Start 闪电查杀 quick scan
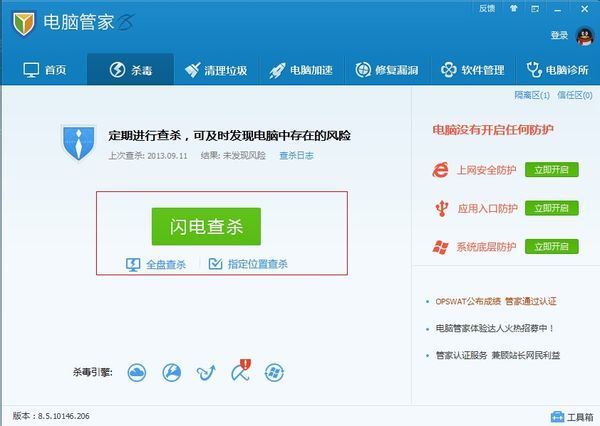600x426 pixels. pyautogui.click(x=206, y=227)
